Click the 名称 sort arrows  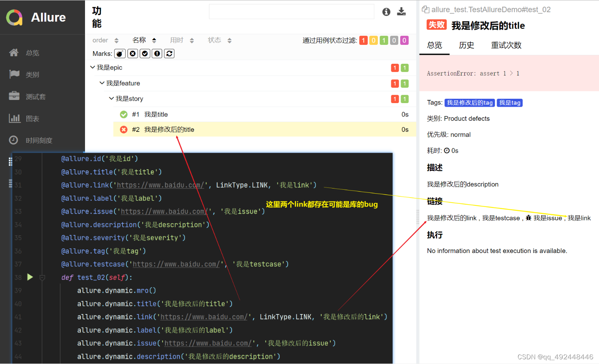pos(153,40)
